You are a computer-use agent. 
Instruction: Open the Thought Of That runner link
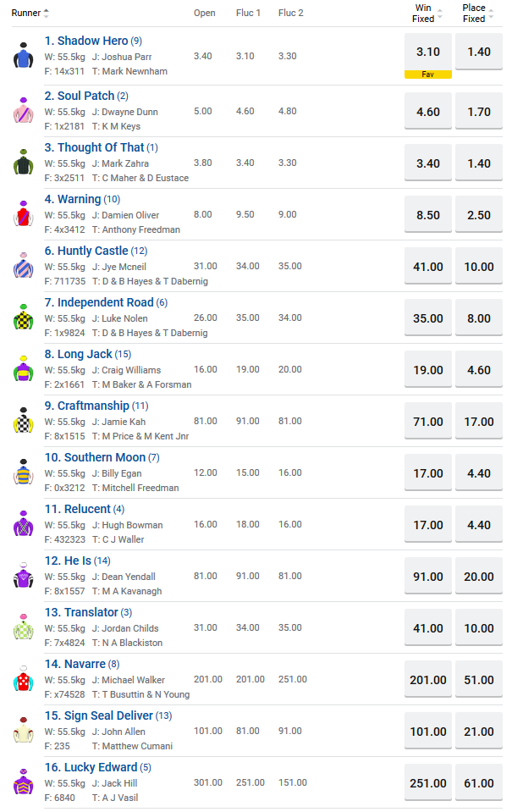click(94, 147)
